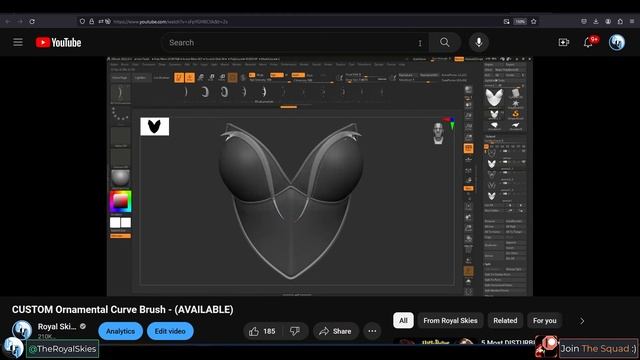Reset the 150% zoom indicator
This screenshot has height=360, width=640.
(520, 21)
